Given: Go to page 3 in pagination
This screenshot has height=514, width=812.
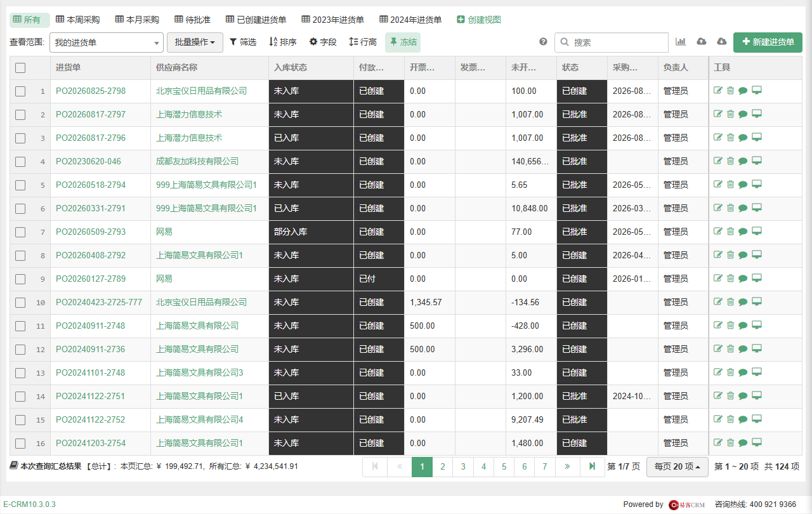Looking at the screenshot, I should click(x=463, y=466).
